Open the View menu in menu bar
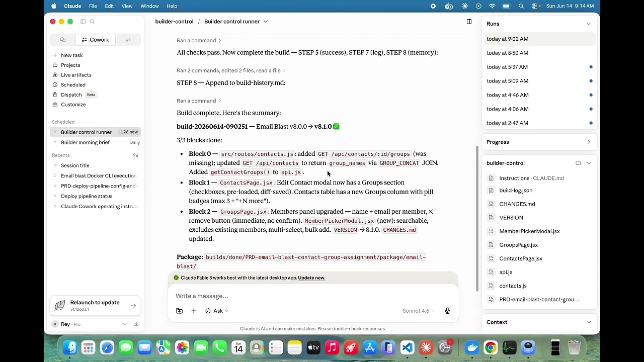Screen dimensions: 644x362 (x=127, y=6)
